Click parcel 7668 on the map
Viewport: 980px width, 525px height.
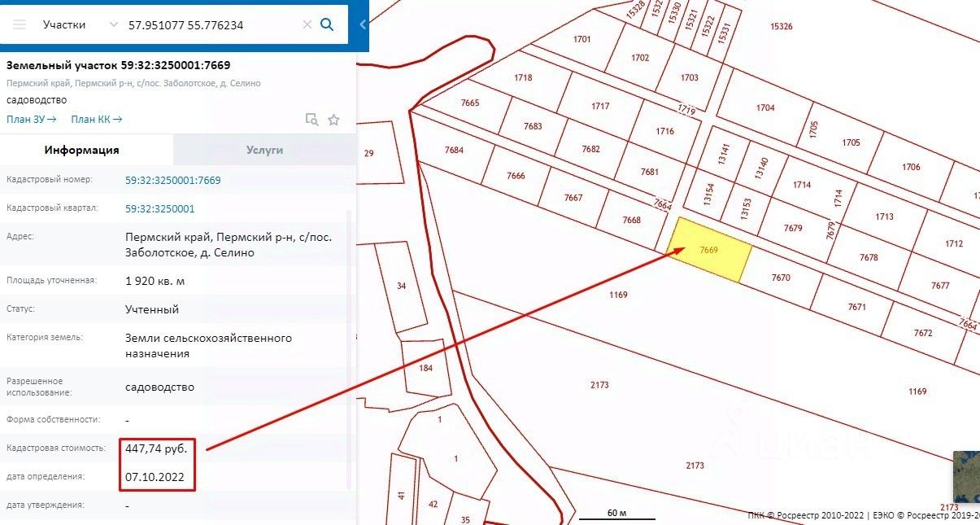point(631,220)
